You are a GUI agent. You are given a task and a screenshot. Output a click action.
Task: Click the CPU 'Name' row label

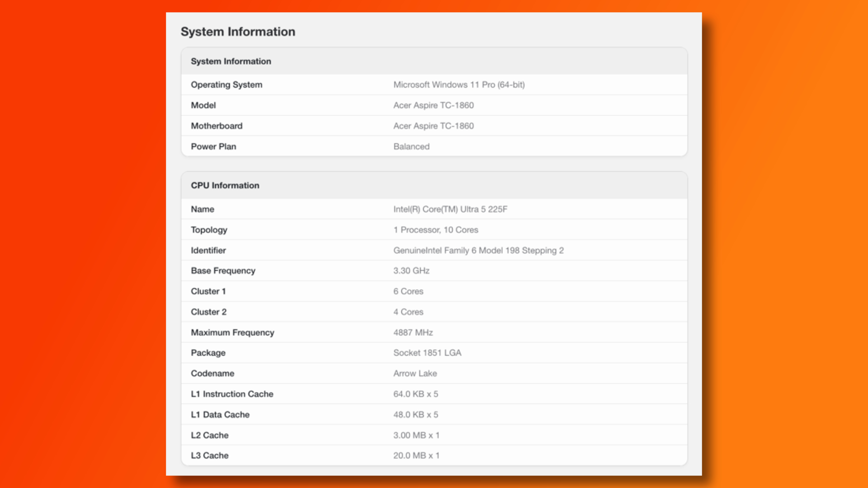click(x=203, y=209)
